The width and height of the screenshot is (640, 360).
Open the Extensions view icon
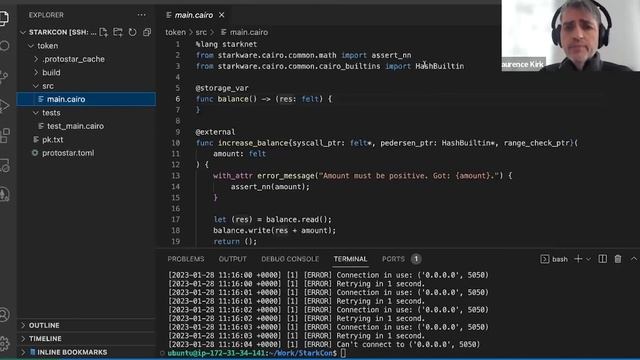point(4,136)
